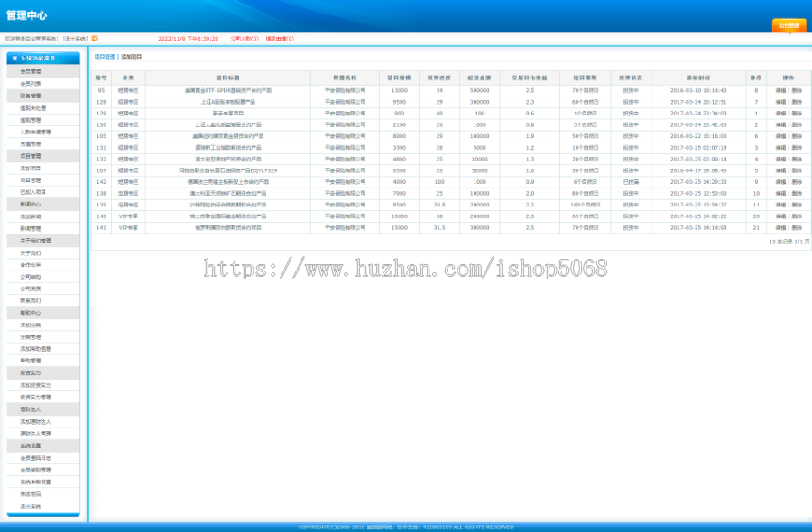This screenshot has height=532, width=812.
Task: Open 帮助管理 in the sidebar
Action: tap(31, 361)
